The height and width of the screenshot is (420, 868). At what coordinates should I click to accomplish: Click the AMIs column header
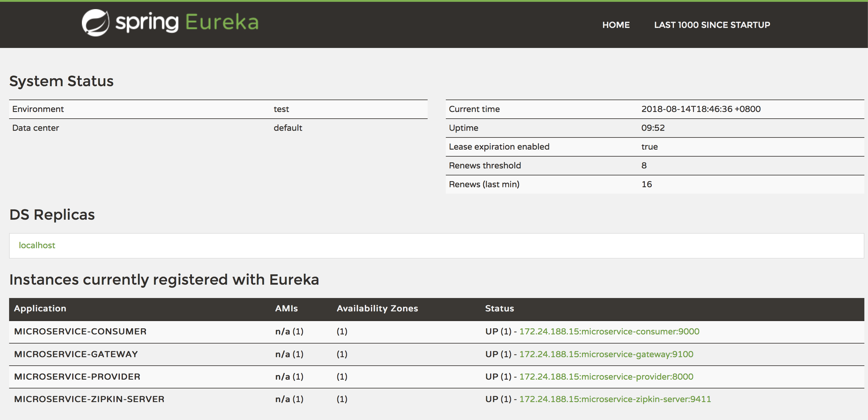click(286, 308)
